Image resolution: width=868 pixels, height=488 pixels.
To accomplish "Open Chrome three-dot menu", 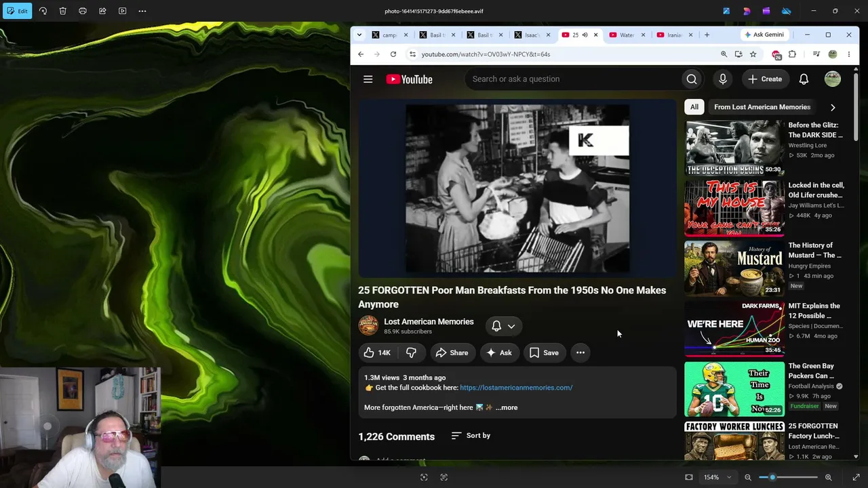I will 848,54.
